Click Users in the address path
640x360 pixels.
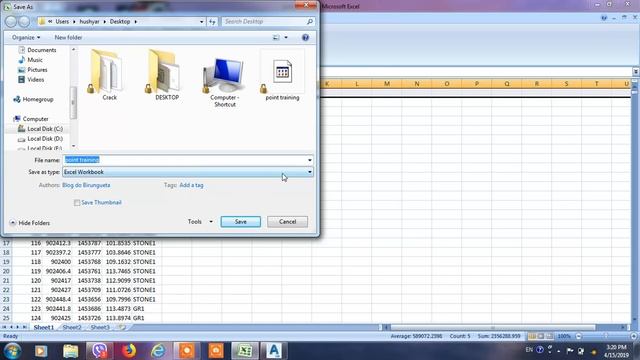click(x=62, y=22)
